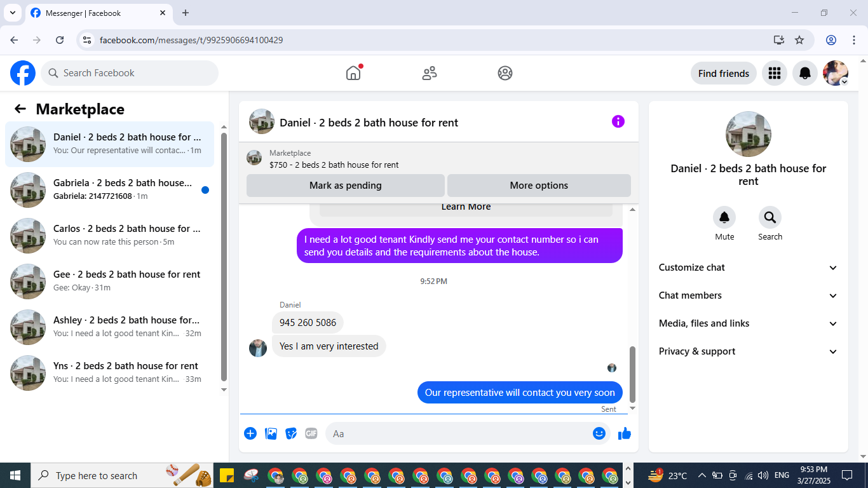
Task: Choose a sticker from the composer
Action: [x=291, y=433]
